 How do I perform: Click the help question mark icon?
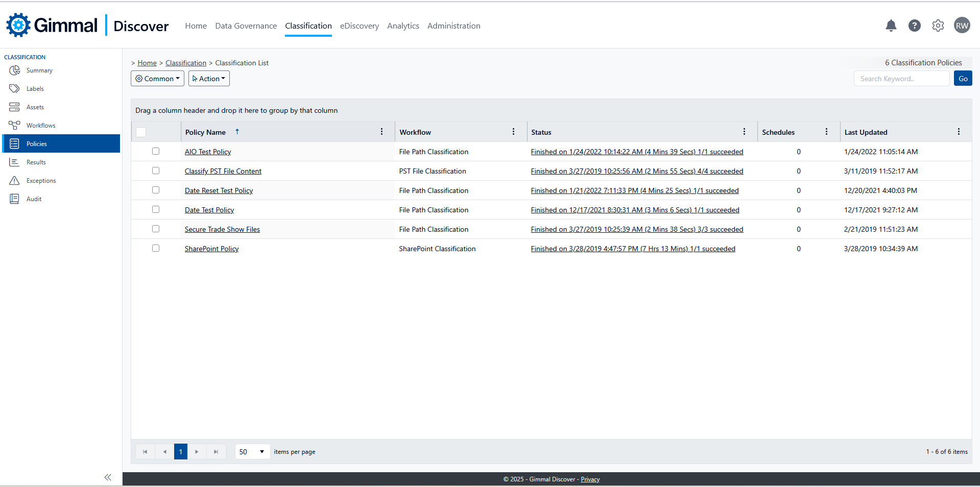pyautogui.click(x=914, y=26)
